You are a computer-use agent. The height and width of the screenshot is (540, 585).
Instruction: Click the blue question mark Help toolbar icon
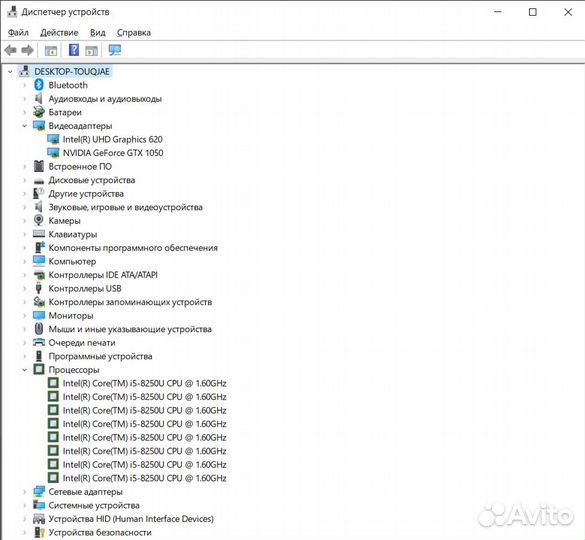tap(74, 50)
